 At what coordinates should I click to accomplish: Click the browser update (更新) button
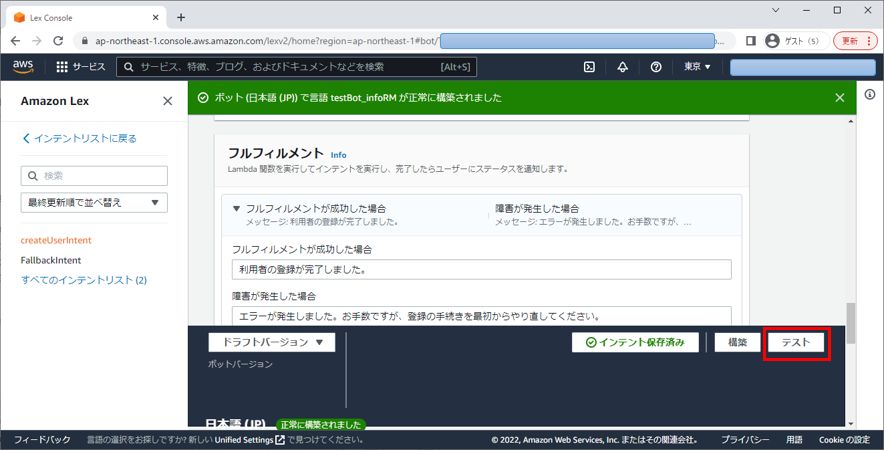click(x=855, y=41)
